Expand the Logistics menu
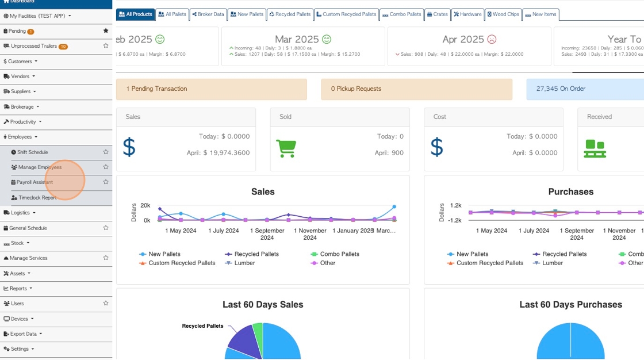 (56, 213)
